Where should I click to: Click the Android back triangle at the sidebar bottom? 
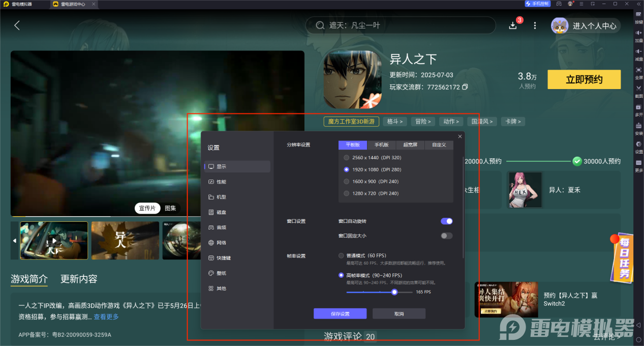point(638,325)
